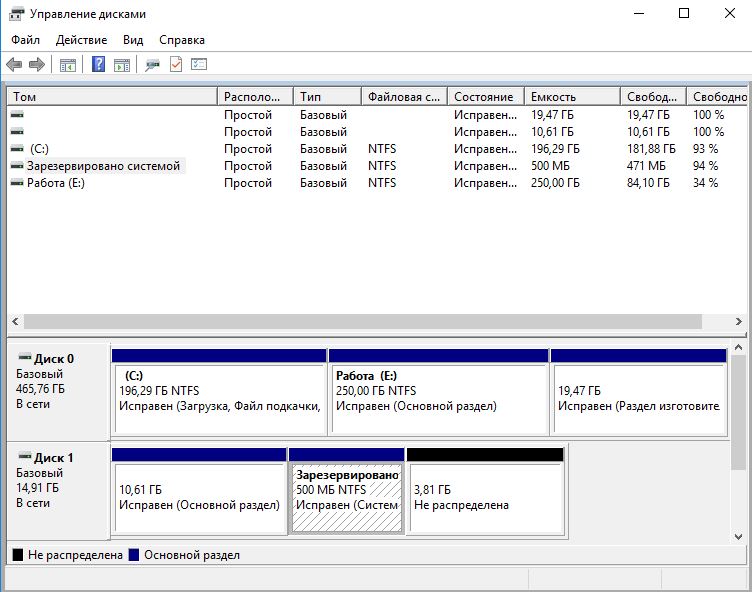Screen dimensions: 752x592
Task: Open Help with the blue question mark icon
Action: coord(98,65)
